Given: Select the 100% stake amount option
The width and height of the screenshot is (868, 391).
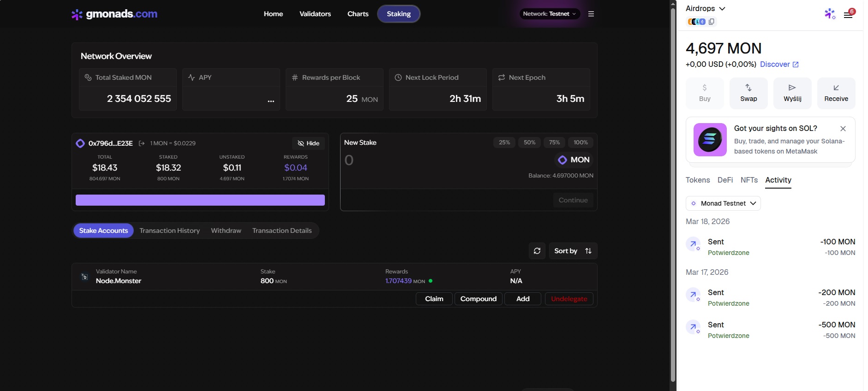Looking at the screenshot, I should (x=581, y=142).
